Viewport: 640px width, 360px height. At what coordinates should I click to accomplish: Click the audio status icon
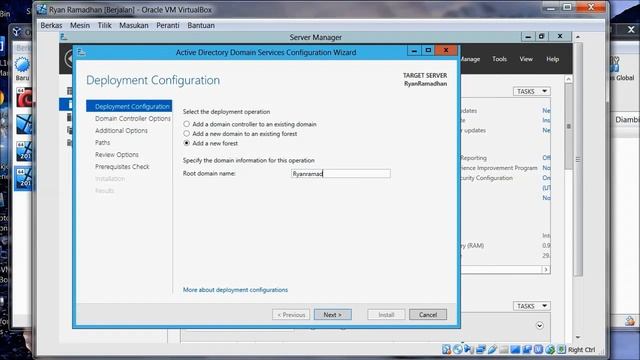click(x=469, y=349)
